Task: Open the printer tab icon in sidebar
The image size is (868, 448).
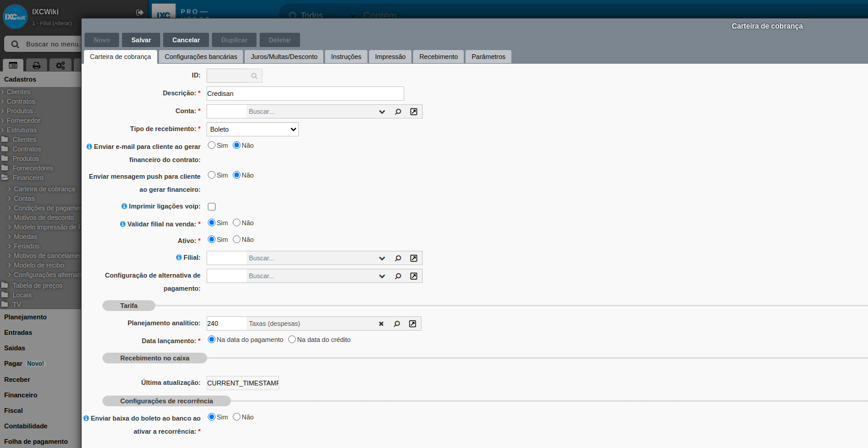Action: point(36,66)
